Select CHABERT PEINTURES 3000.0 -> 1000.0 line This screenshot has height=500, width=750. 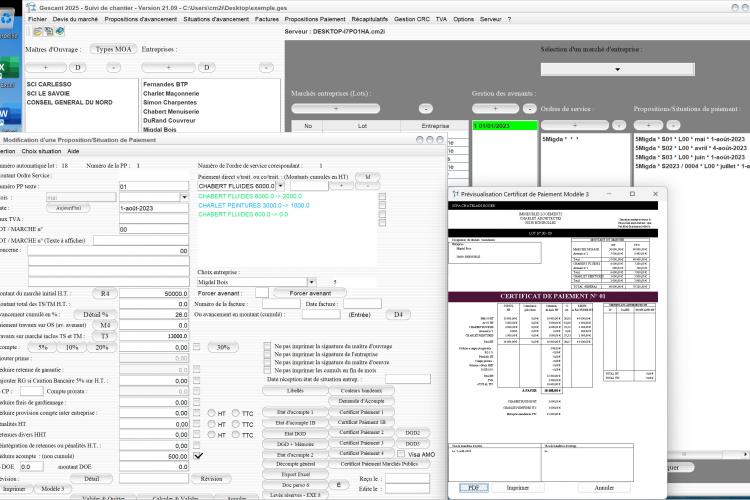pos(254,205)
